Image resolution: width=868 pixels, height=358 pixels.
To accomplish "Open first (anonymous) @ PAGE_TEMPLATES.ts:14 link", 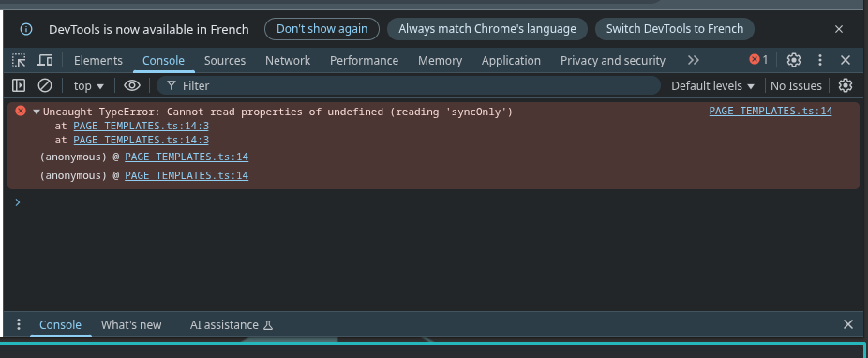I will (187, 157).
